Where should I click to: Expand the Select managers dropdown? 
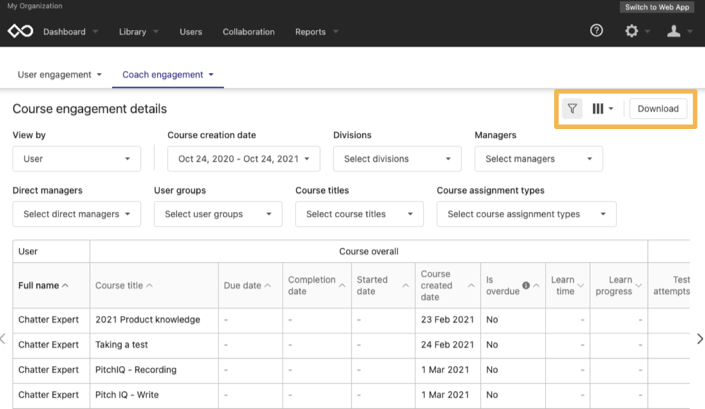pos(539,159)
